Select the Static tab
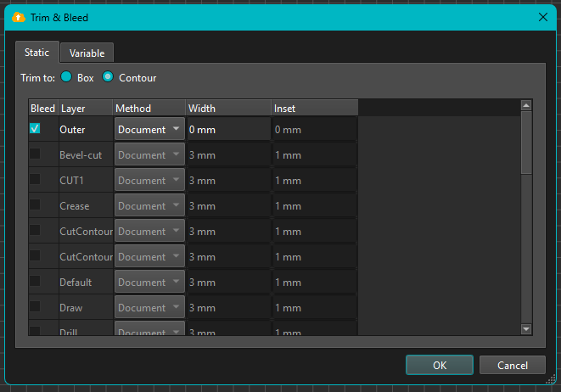This screenshot has width=561, height=392. click(x=36, y=53)
